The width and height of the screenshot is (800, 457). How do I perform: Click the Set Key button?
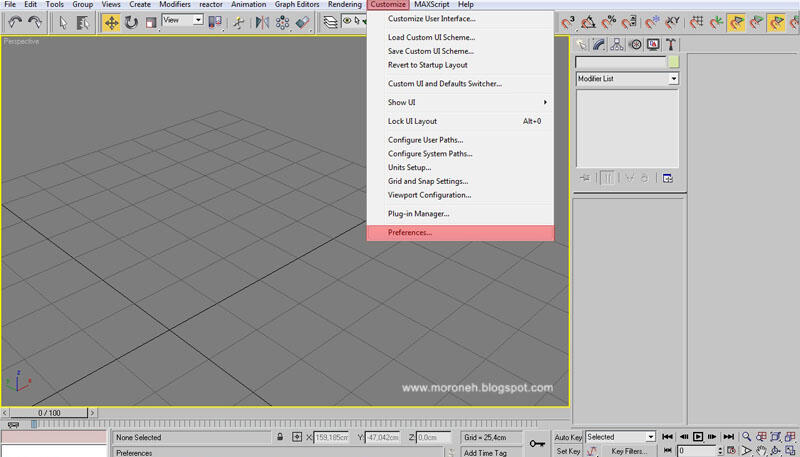568,451
